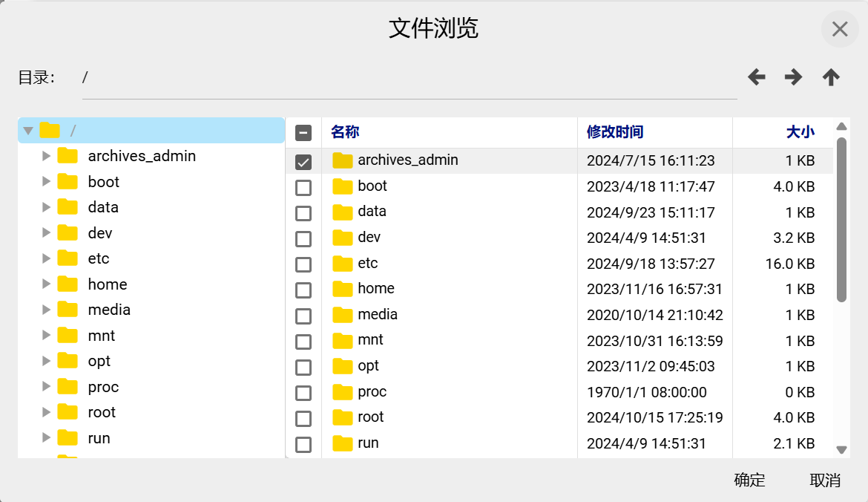Click the 确定 button
The image size is (868, 502).
pyautogui.click(x=749, y=480)
